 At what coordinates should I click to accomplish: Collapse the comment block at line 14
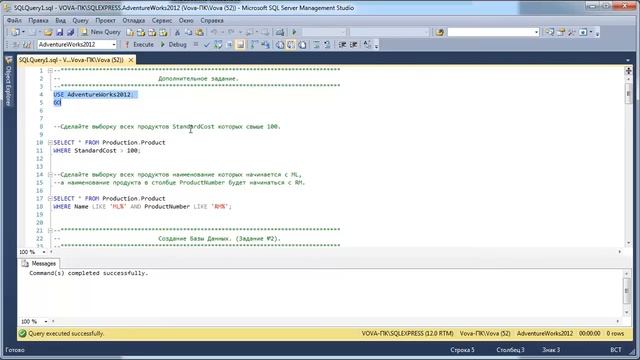click(x=50, y=175)
